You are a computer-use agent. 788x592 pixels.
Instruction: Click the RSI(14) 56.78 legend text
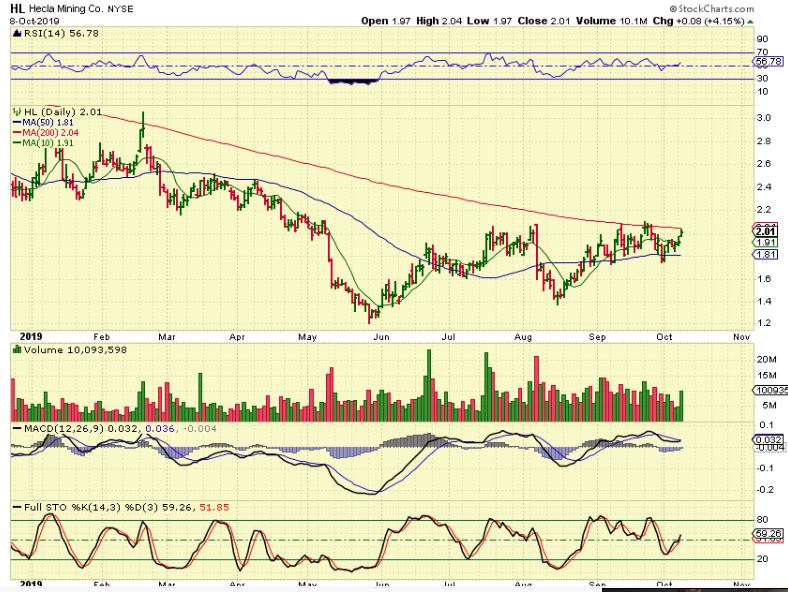[61, 34]
